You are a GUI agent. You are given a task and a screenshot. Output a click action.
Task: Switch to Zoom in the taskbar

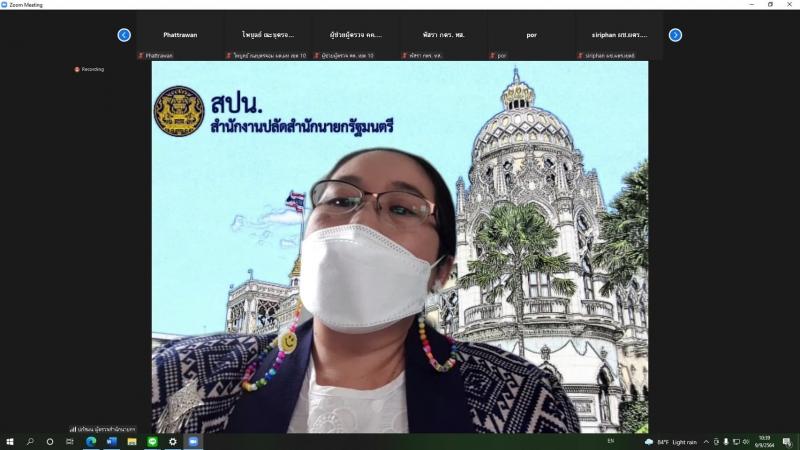tap(193, 442)
